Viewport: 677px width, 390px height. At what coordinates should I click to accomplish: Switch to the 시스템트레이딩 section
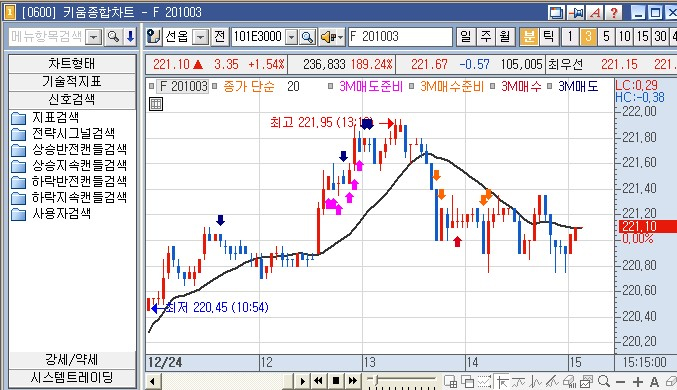[72, 377]
